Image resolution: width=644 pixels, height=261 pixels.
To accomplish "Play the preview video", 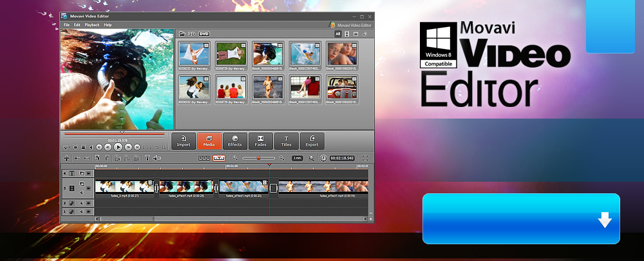I will click(x=118, y=147).
